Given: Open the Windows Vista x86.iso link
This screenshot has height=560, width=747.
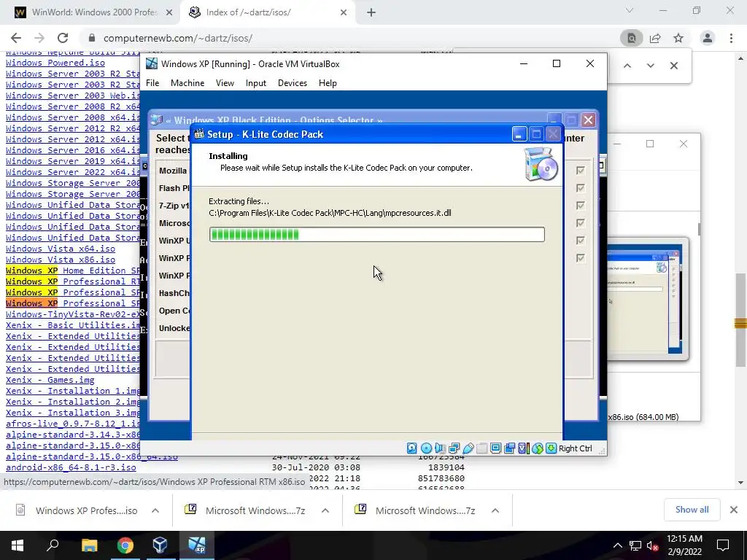Looking at the screenshot, I should (61, 260).
